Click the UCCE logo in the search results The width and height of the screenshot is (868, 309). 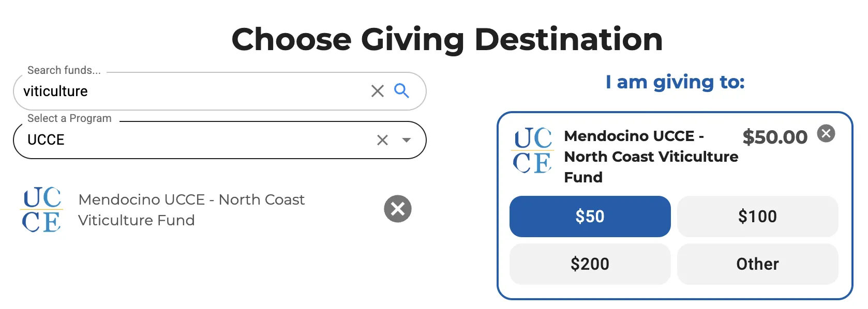pos(41,209)
